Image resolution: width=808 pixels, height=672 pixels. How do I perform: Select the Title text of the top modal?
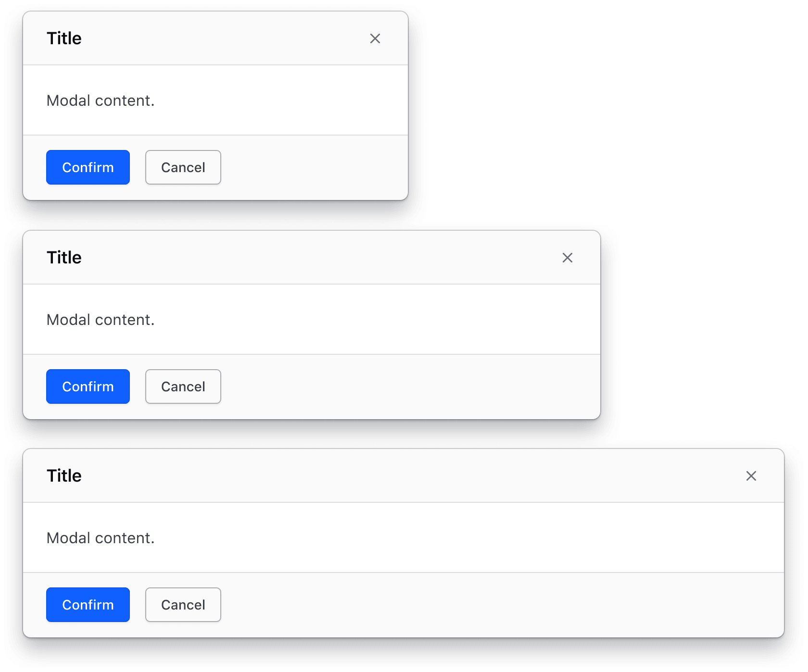[63, 38]
